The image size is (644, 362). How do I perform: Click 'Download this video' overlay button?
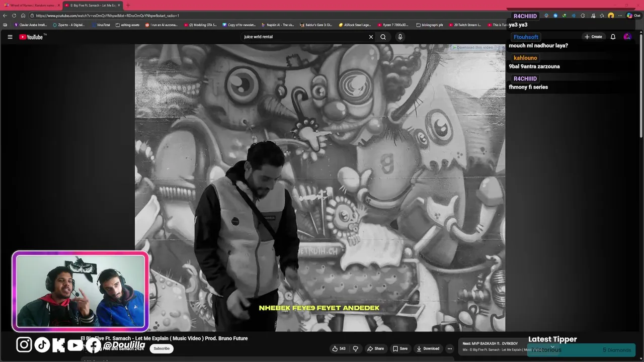tap(473, 47)
